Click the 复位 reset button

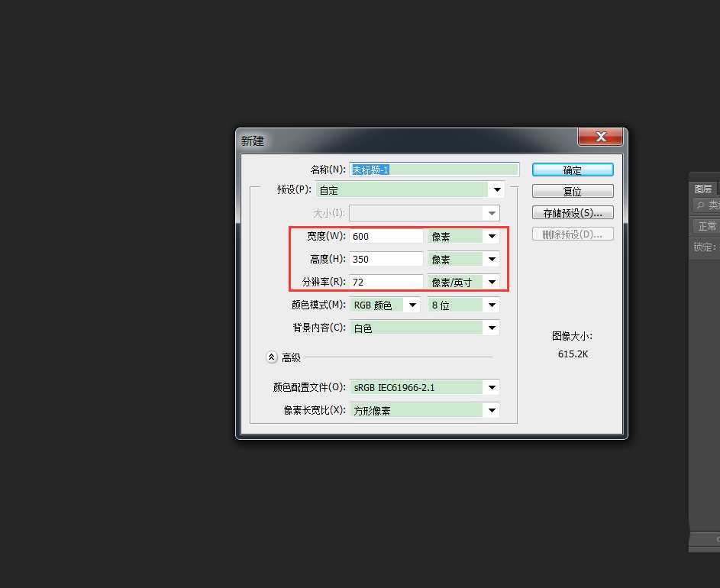573,191
